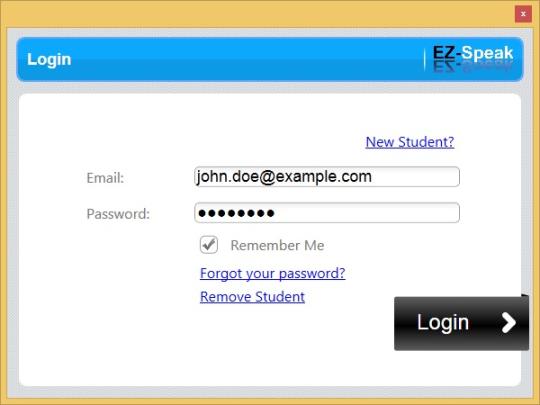This screenshot has height=405, width=540.
Task: Toggle the Remember Me checkbox
Action: [x=209, y=245]
